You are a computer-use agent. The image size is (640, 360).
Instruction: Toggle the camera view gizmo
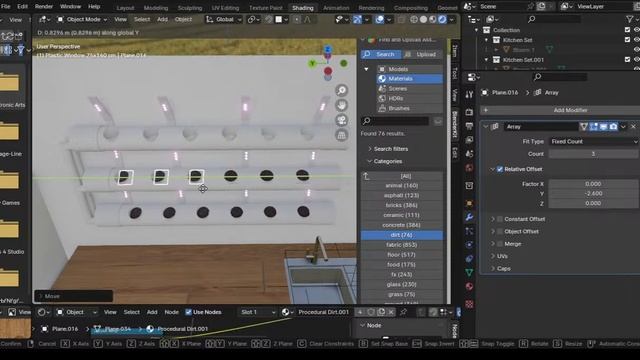coord(342,120)
